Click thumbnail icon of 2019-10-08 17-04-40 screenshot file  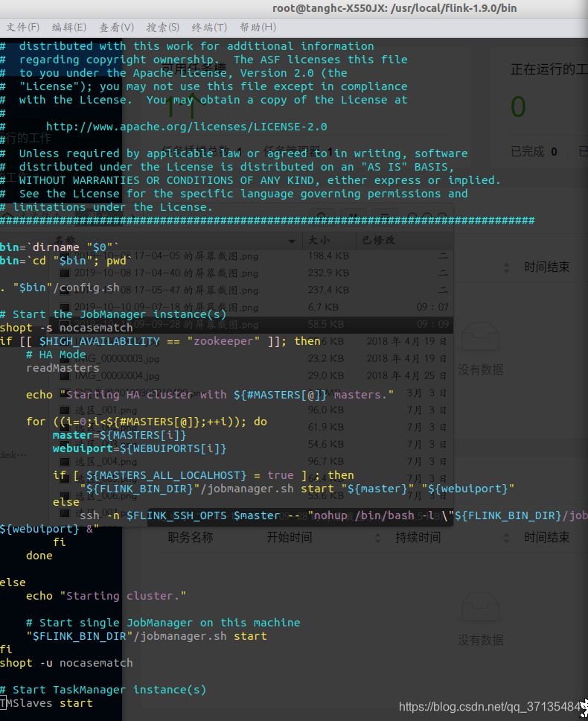coord(65,273)
